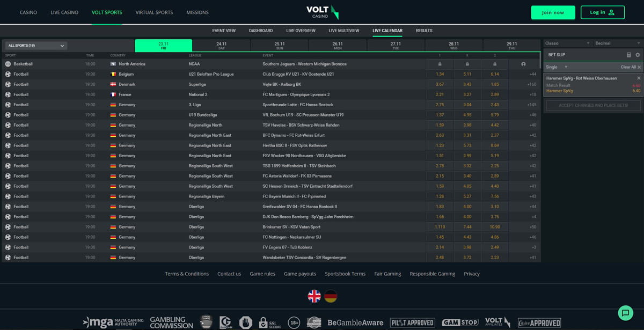Click the Volt Casino logo
Image resolution: width=644 pixels, height=330 pixels.
pos(322,12)
